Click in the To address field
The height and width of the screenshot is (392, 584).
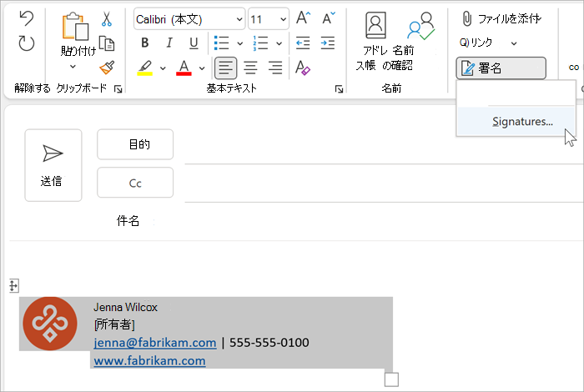pos(384,147)
